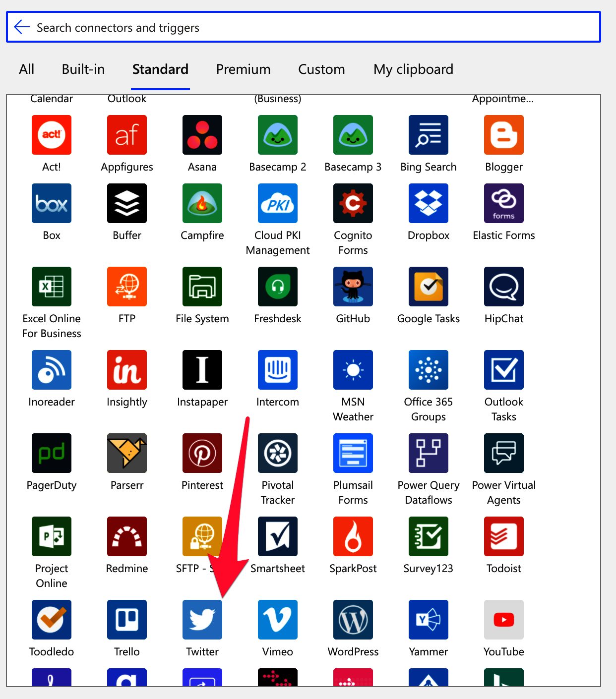Click the back arrow in search box
616x699 pixels.
pyautogui.click(x=22, y=27)
